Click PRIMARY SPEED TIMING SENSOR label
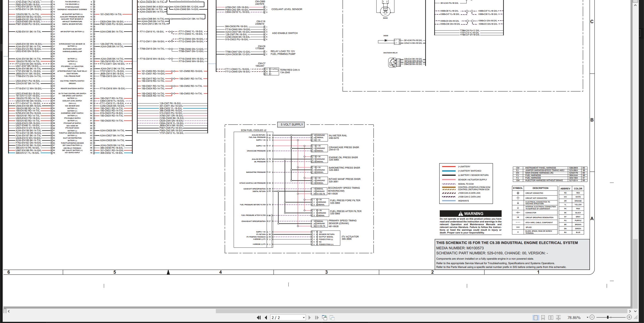The height and width of the screenshot is (323, 644). coord(342,222)
